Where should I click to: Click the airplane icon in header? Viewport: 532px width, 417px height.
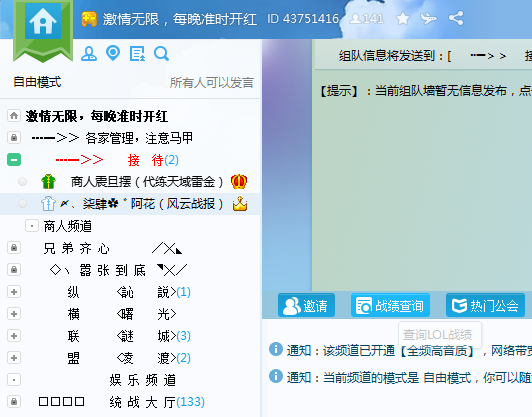pyautogui.click(x=429, y=18)
